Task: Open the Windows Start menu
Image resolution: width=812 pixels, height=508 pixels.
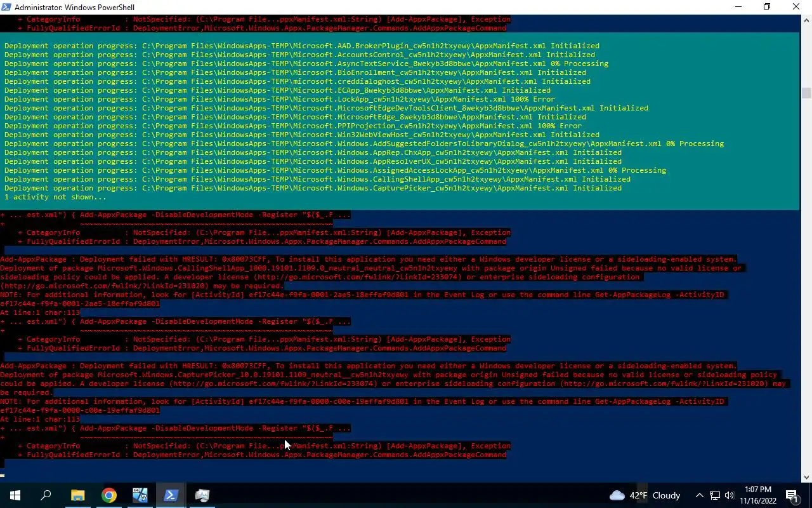Action: (15, 495)
